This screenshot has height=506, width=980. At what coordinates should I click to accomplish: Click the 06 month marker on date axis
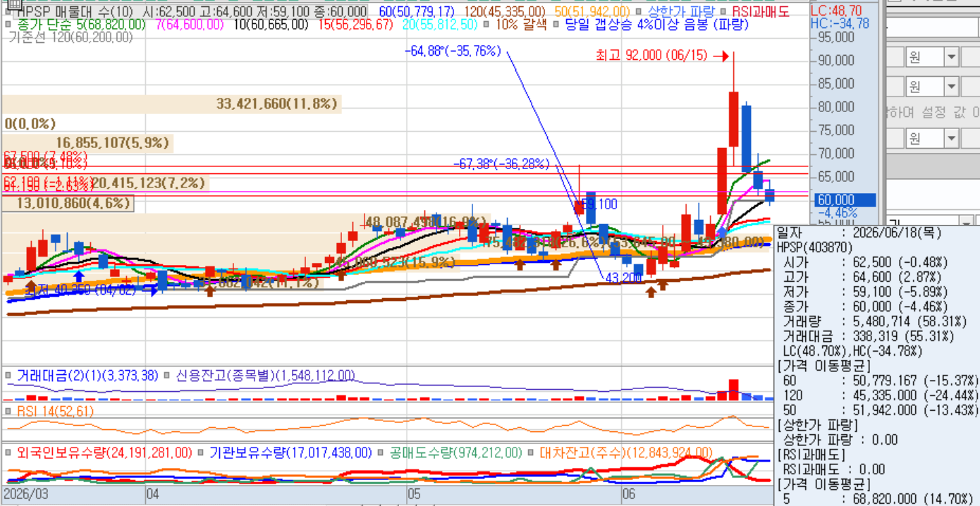point(628,494)
